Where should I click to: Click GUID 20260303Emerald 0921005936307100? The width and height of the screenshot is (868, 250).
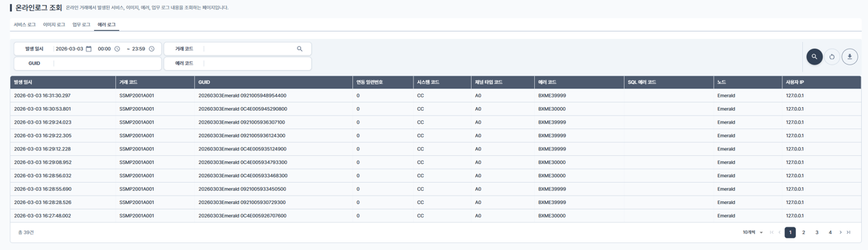241,122
